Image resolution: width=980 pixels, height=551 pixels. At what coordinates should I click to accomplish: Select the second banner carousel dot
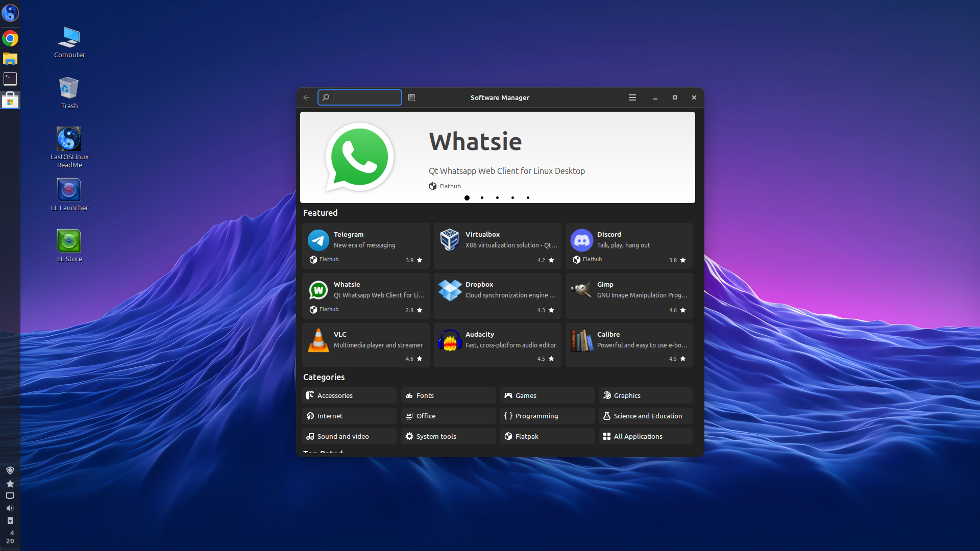pyautogui.click(x=482, y=198)
